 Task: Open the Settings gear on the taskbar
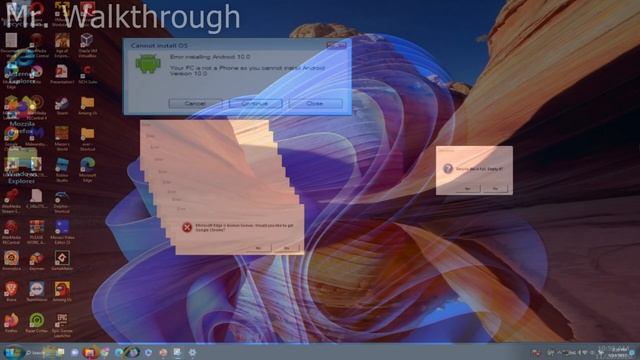pos(192,352)
